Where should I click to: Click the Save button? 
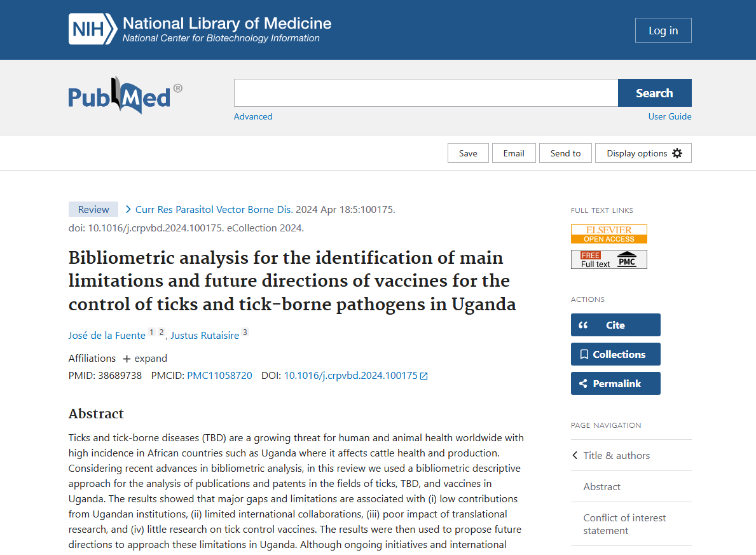click(x=468, y=153)
